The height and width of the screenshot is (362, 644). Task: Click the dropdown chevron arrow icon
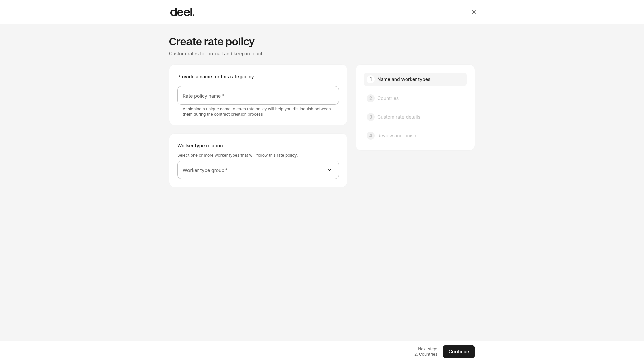click(329, 170)
